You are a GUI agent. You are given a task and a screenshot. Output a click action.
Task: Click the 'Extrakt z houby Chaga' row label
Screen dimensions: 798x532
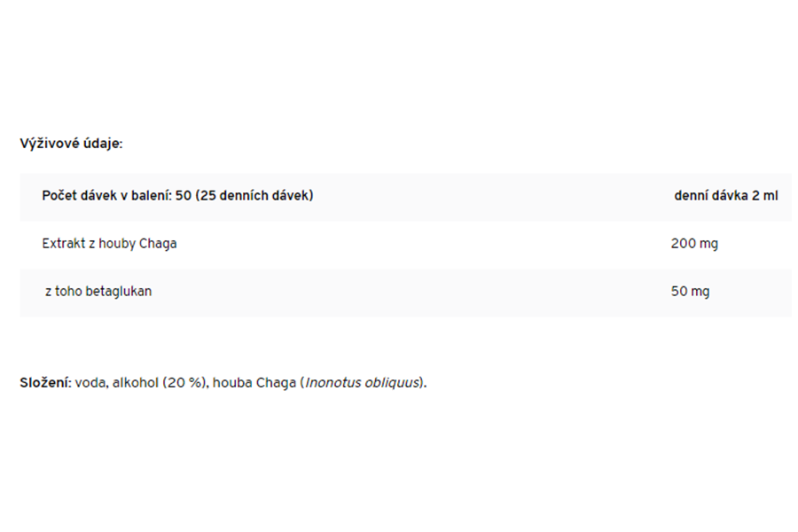tap(109, 243)
